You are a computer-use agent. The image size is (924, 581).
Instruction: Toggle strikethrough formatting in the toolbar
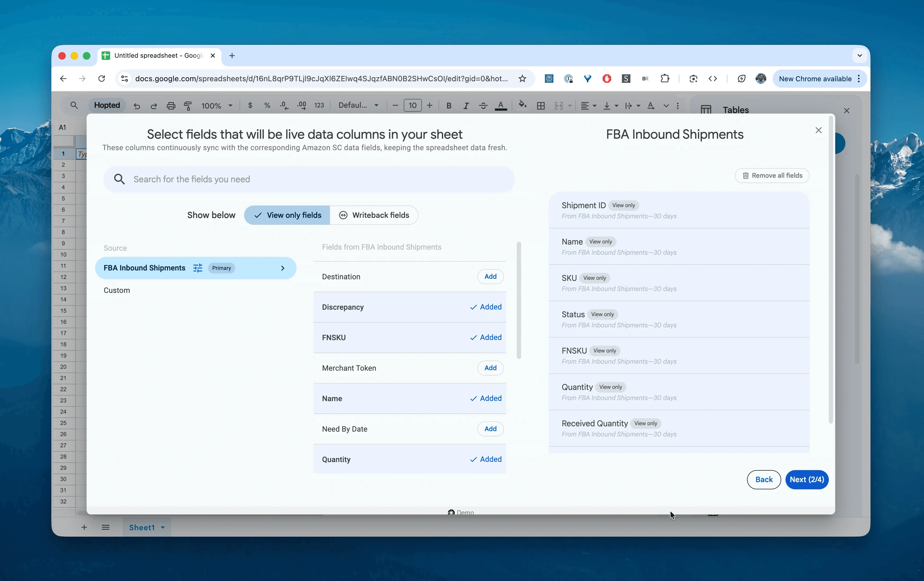483,106
